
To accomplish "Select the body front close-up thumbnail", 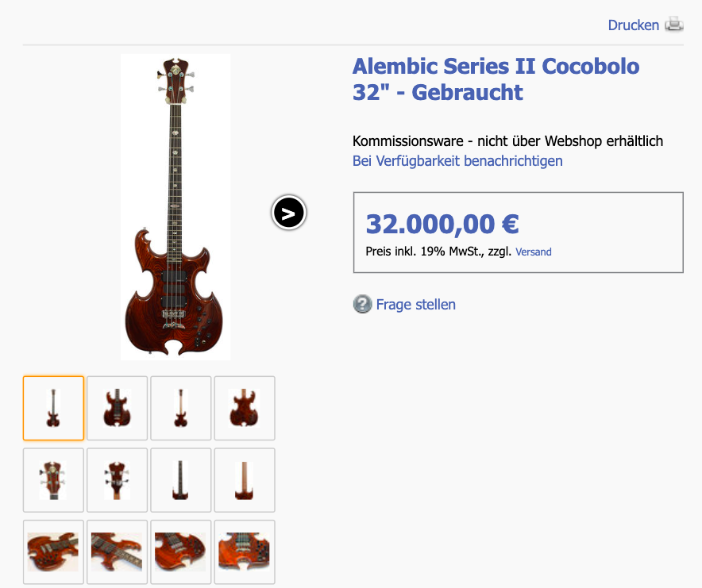I will pyautogui.click(x=117, y=408).
